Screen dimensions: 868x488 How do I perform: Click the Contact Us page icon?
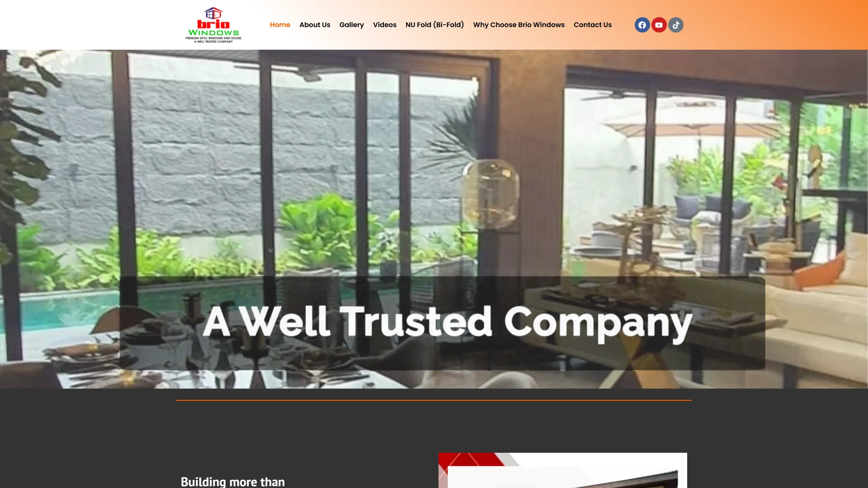pos(593,24)
